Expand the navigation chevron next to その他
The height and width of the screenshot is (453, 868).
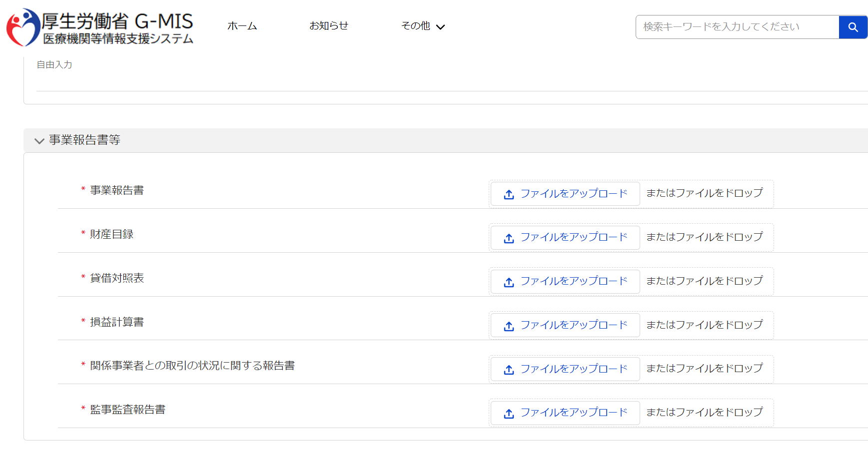coord(440,26)
